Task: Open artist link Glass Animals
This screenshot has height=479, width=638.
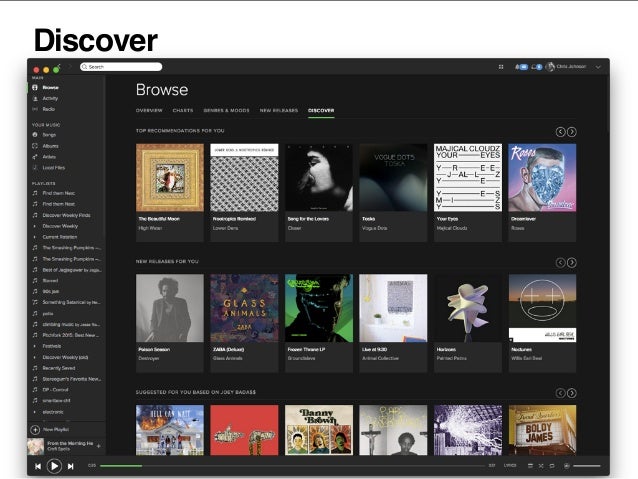Action: [227, 359]
